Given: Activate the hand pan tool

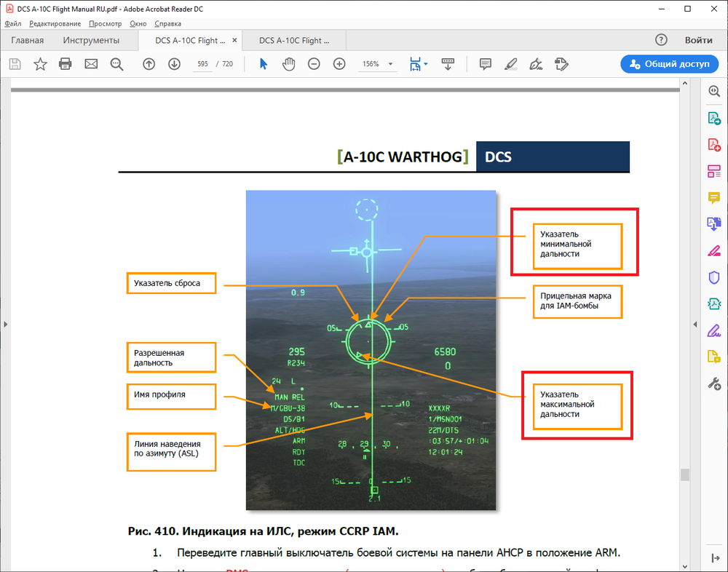Looking at the screenshot, I should tap(289, 64).
